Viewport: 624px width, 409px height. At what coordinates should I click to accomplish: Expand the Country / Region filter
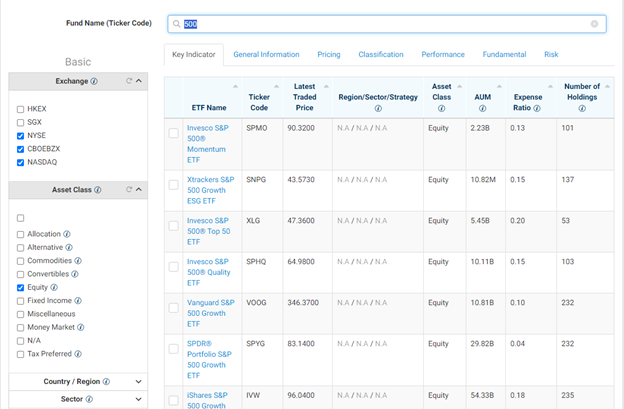[x=138, y=381]
